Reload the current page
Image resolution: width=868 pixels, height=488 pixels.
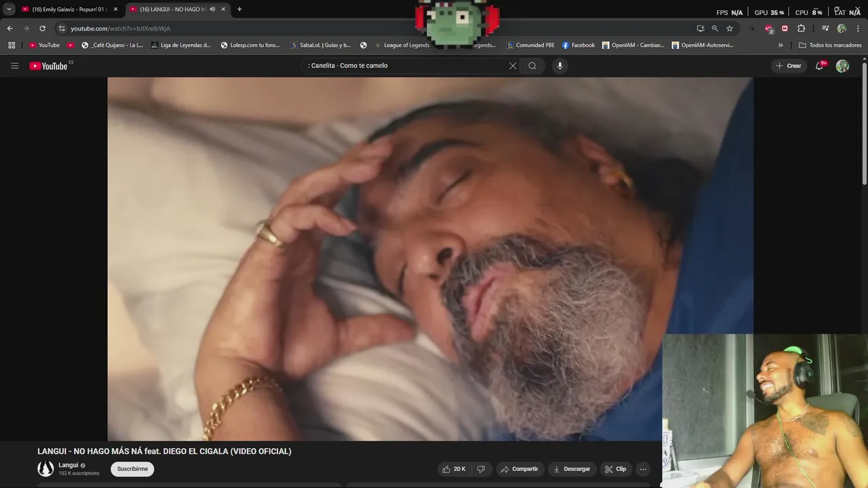coord(42,28)
